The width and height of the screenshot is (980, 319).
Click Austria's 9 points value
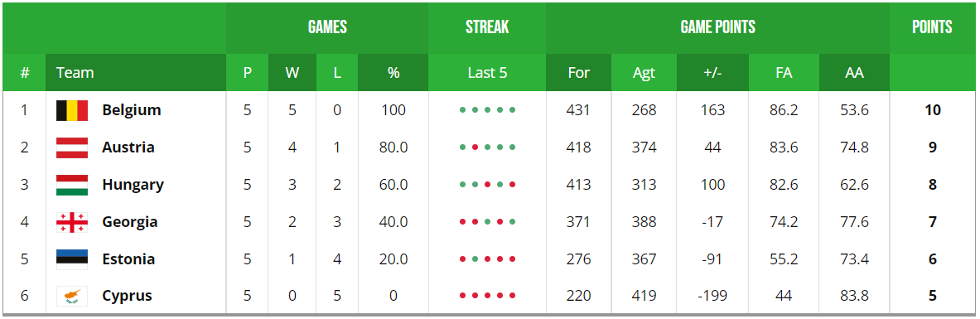pos(933,147)
